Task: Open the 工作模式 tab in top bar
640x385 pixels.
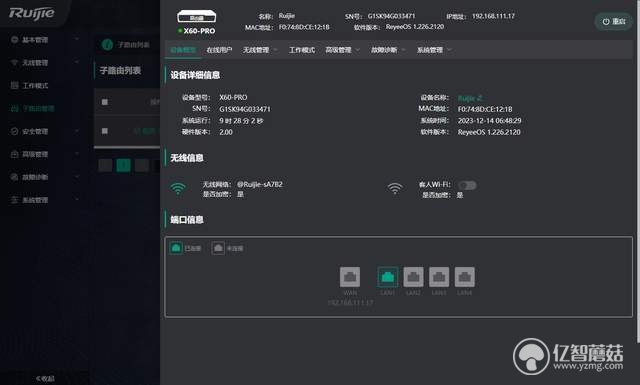Action: coord(302,50)
